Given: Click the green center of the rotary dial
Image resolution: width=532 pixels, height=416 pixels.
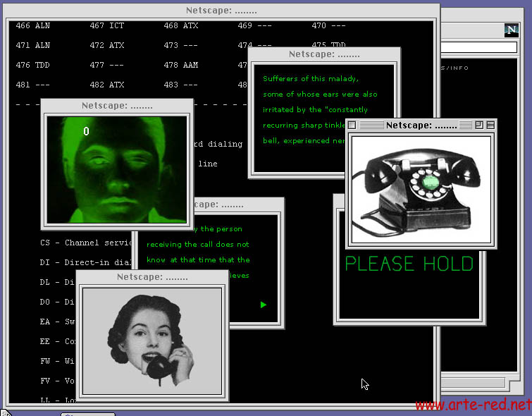Looking at the screenshot, I should point(431,182).
